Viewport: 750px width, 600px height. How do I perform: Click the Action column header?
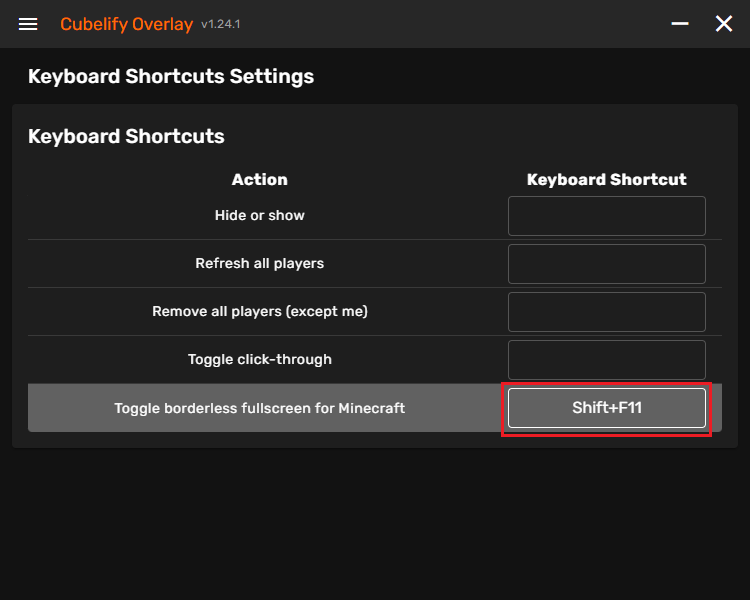[x=260, y=180]
